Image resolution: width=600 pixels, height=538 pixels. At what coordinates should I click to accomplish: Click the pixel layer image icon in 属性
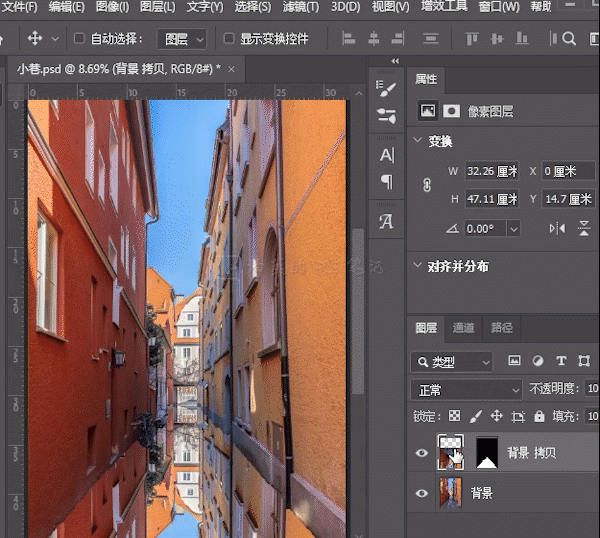(427, 111)
